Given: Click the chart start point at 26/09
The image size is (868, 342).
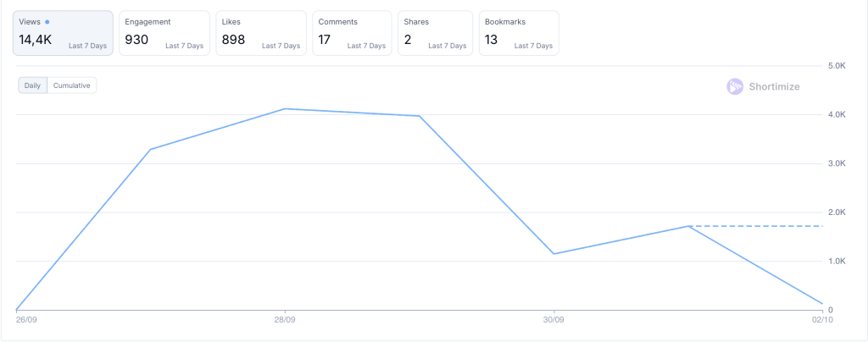Looking at the screenshot, I should tap(17, 309).
